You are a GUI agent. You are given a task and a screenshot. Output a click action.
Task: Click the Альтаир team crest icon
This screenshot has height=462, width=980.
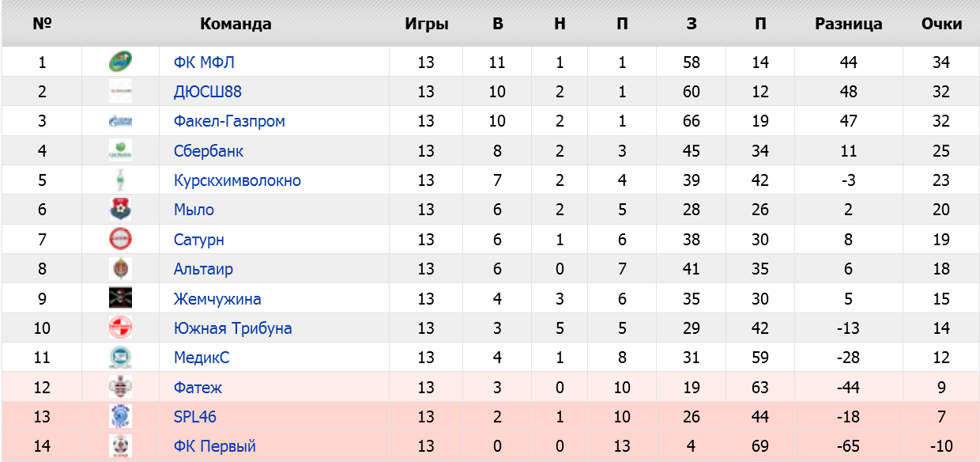[x=120, y=269]
